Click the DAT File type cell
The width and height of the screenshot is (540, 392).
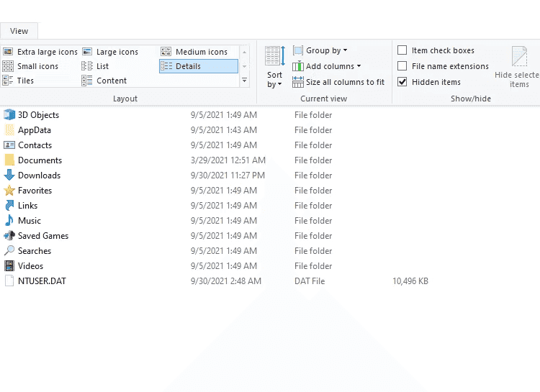310,281
